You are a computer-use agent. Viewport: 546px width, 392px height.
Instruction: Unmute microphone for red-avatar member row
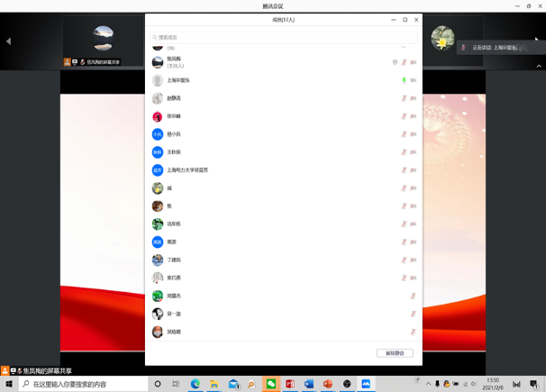point(404,116)
